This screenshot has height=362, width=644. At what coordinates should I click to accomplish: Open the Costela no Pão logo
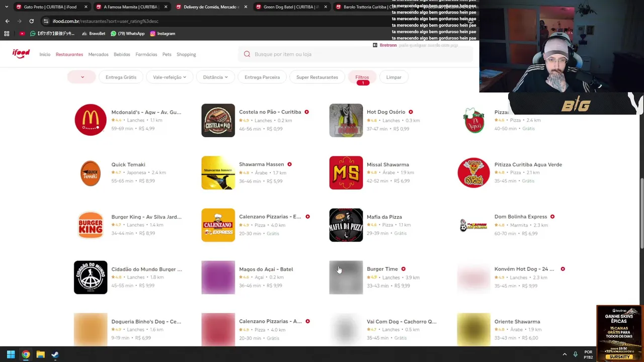tap(218, 120)
